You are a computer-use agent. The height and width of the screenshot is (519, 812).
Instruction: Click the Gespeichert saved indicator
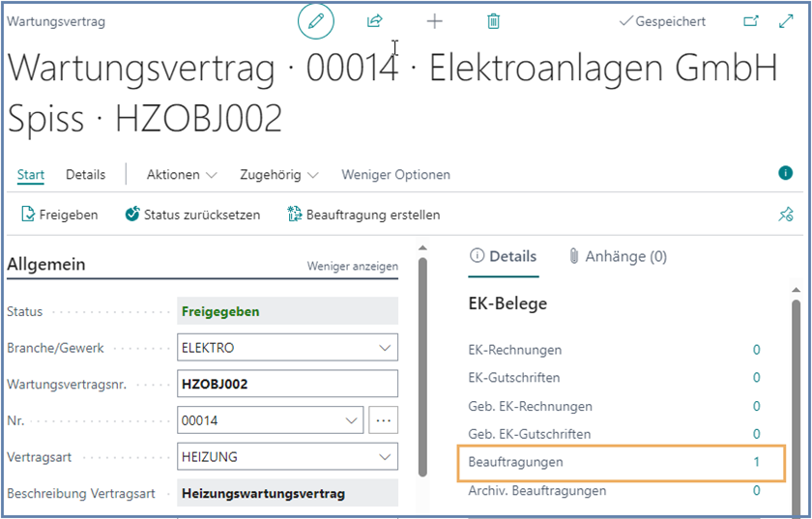[x=662, y=21]
